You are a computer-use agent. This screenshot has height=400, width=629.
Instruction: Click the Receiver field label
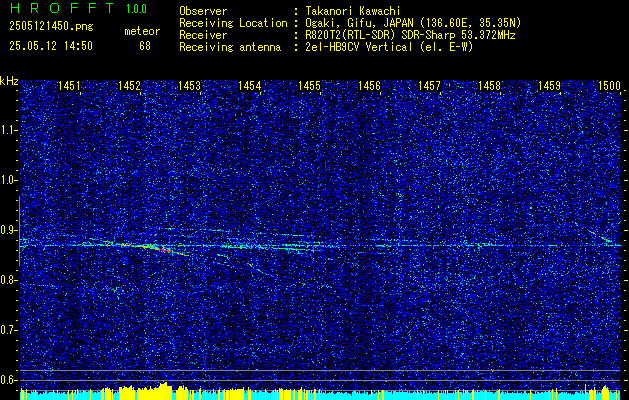[203, 35]
